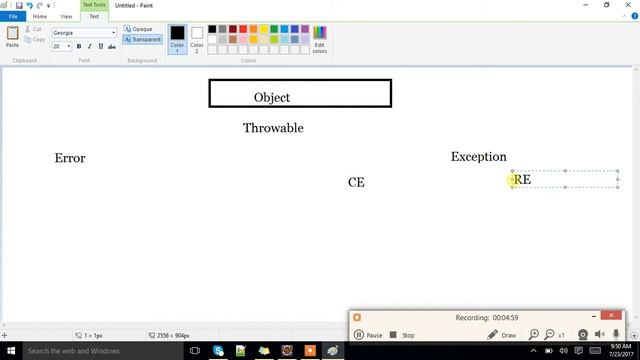Minimize the recording toolbar

click(594, 316)
